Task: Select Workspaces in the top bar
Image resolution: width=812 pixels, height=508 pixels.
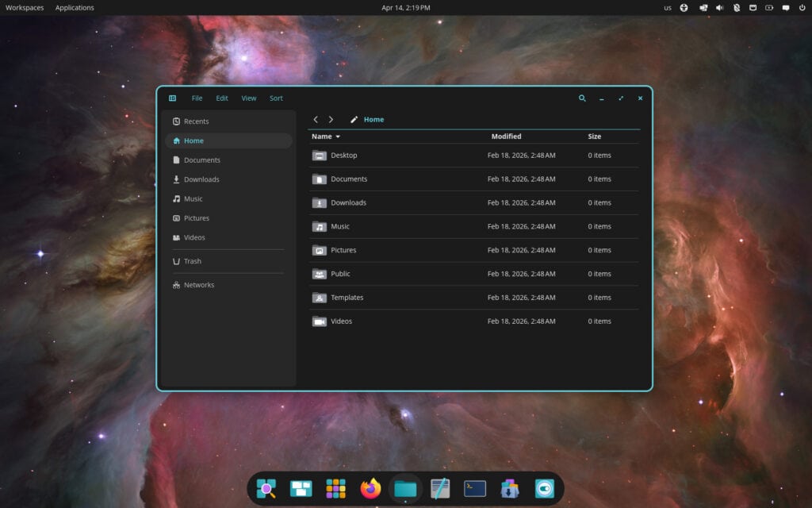Action: point(23,7)
